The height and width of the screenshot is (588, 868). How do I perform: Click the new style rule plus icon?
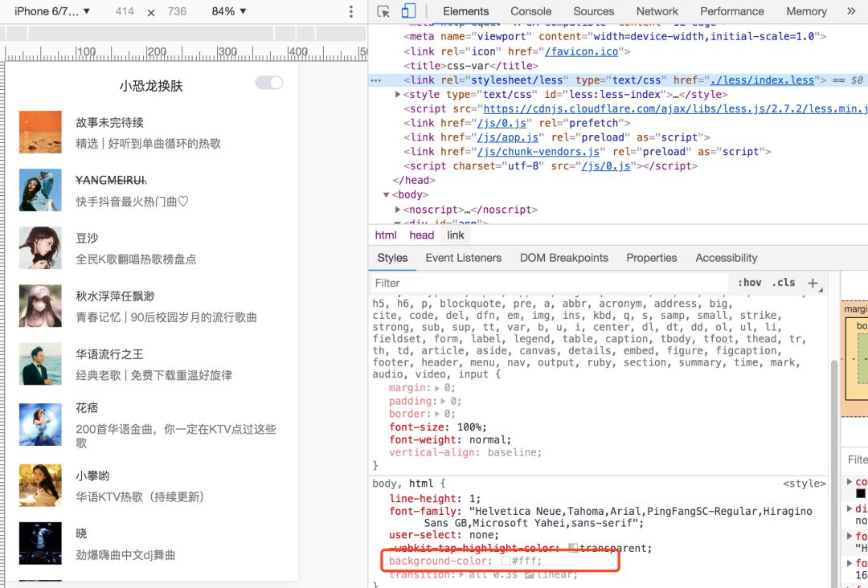click(x=813, y=284)
